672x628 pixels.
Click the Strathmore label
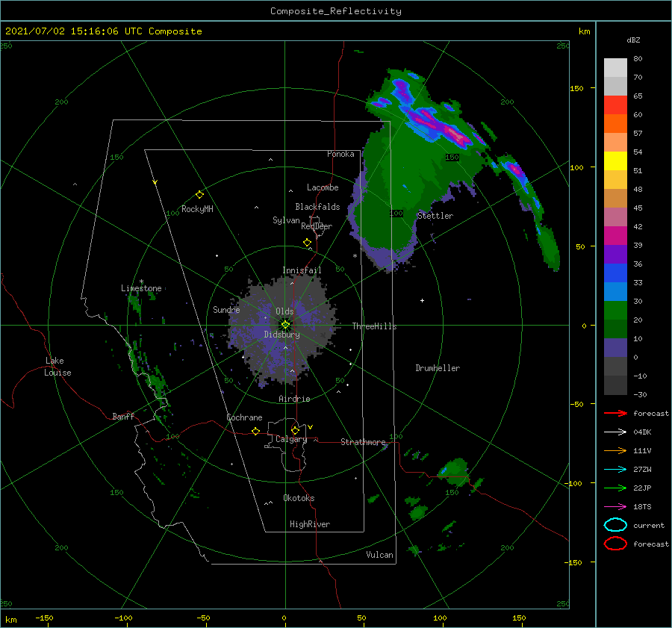[363, 442]
